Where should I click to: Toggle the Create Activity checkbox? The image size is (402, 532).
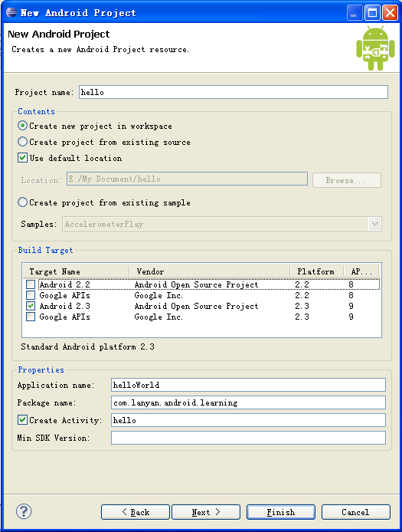pos(23,420)
